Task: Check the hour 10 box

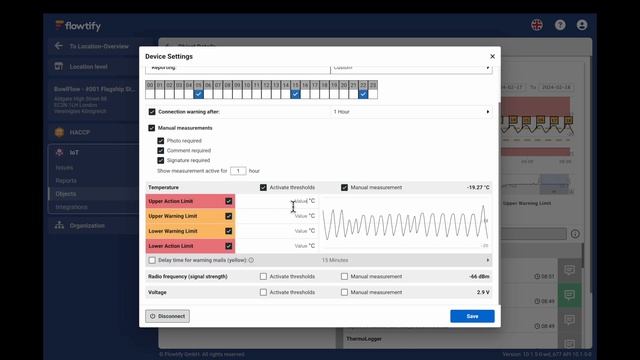Action: point(247,94)
